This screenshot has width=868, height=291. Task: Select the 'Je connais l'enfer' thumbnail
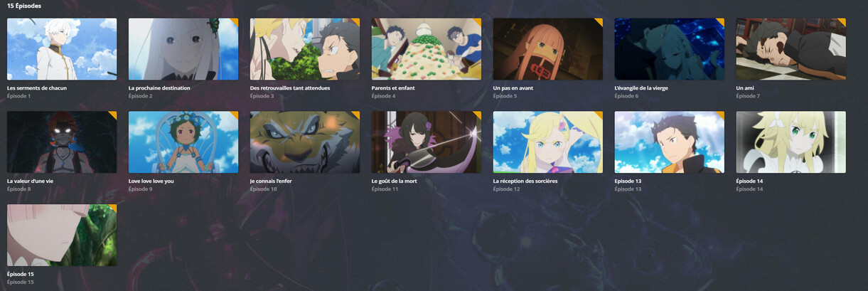[x=305, y=142]
